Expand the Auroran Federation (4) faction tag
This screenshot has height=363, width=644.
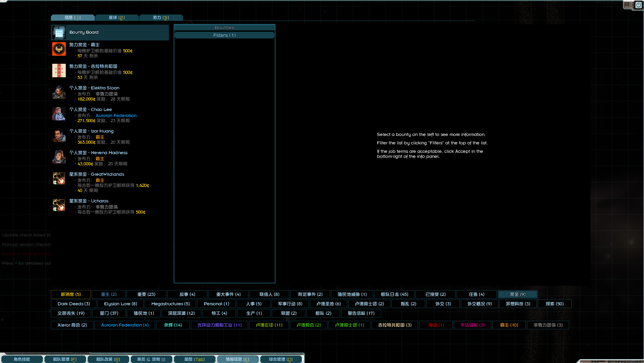pos(125,325)
